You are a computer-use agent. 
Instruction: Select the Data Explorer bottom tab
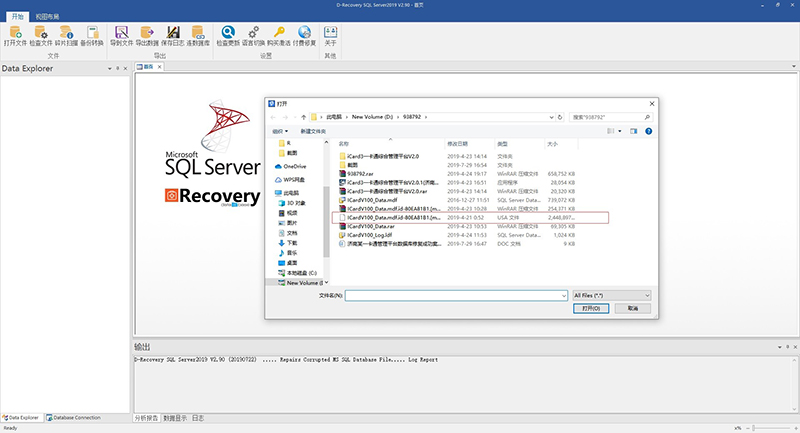coord(21,418)
